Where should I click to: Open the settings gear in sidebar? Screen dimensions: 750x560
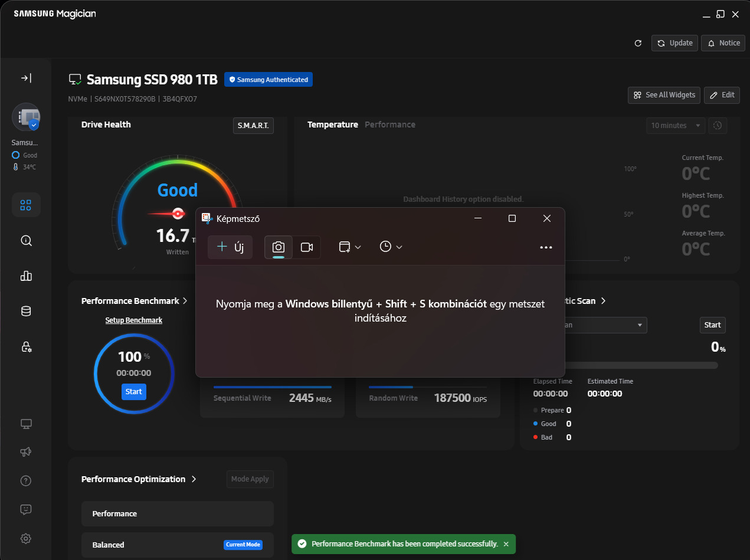26,538
